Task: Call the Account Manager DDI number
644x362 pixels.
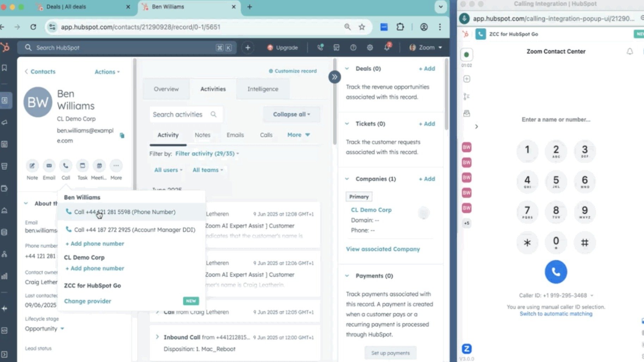Action: [134, 230]
